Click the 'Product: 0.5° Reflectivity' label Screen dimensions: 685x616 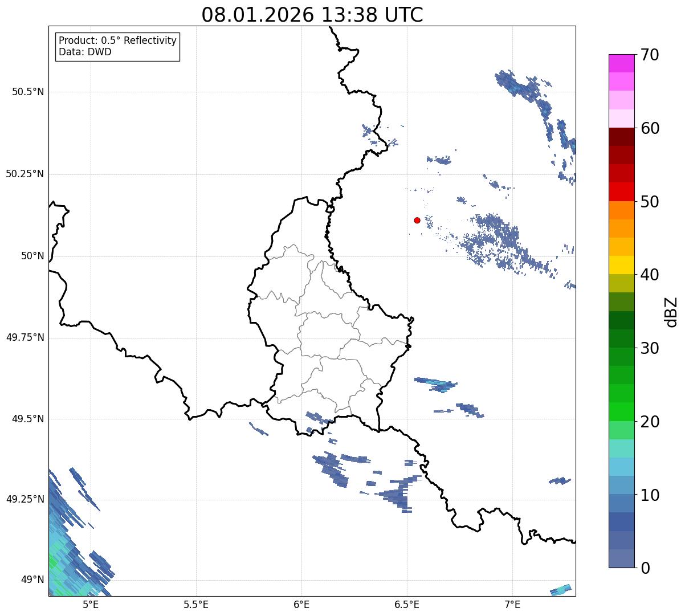coord(117,41)
